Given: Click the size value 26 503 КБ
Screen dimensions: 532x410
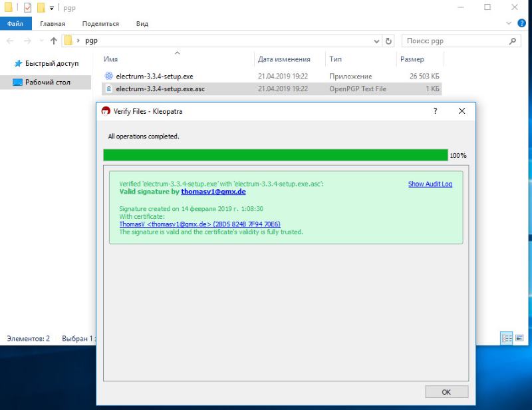Looking at the screenshot, I should (424, 76).
